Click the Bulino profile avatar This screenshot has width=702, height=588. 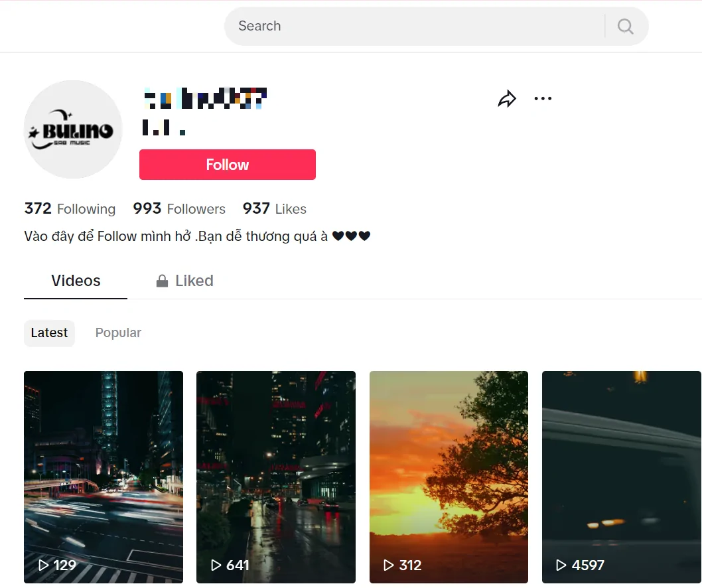pyautogui.click(x=73, y=129)
